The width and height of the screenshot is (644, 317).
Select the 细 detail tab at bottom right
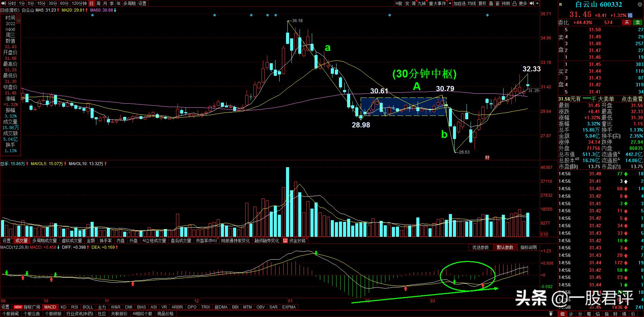(x=563, y=314)
